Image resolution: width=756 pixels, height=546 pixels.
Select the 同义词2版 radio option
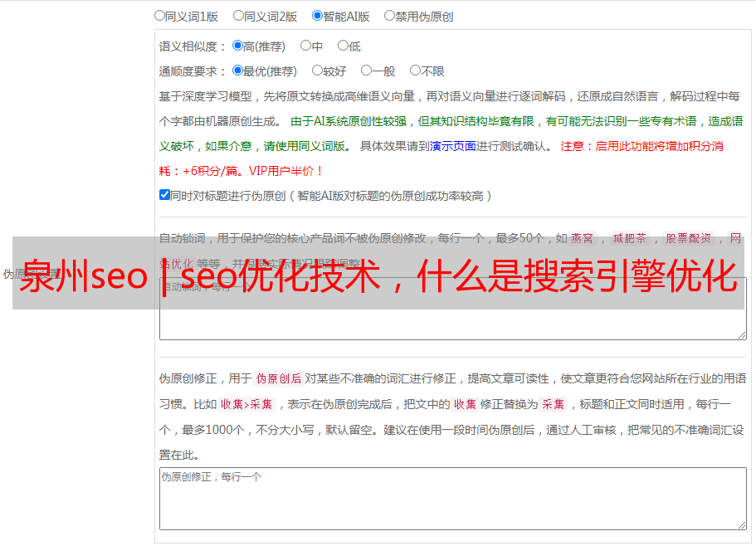[x=238, y=16]
